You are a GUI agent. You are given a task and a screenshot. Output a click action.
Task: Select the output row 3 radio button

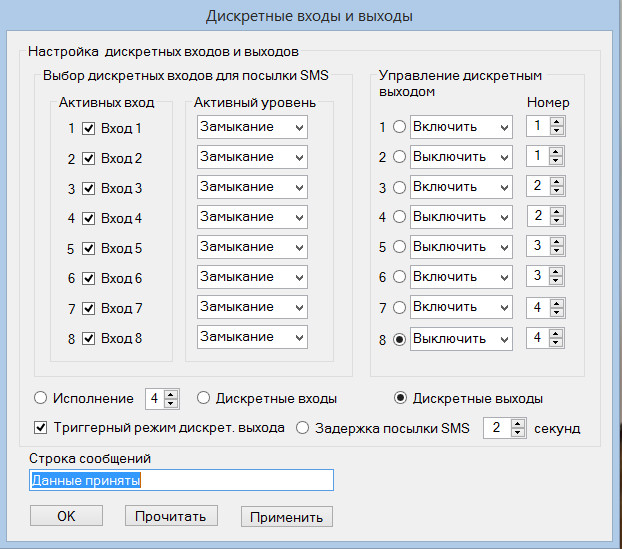click(399, 187)
